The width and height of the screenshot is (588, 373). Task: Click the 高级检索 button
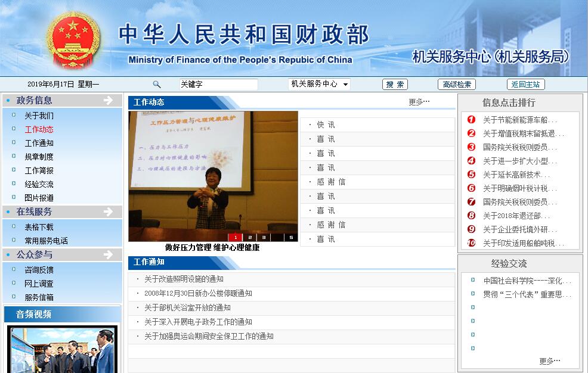[457, 85]
